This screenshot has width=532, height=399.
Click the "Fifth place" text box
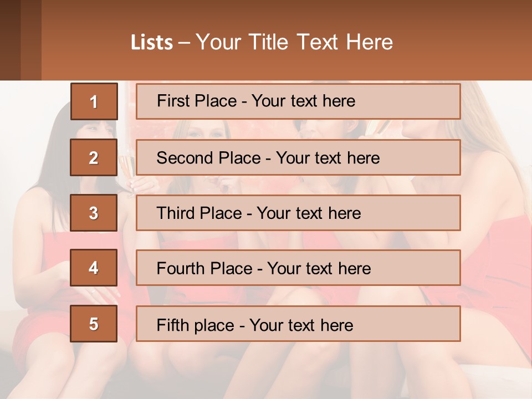[298, 324]
